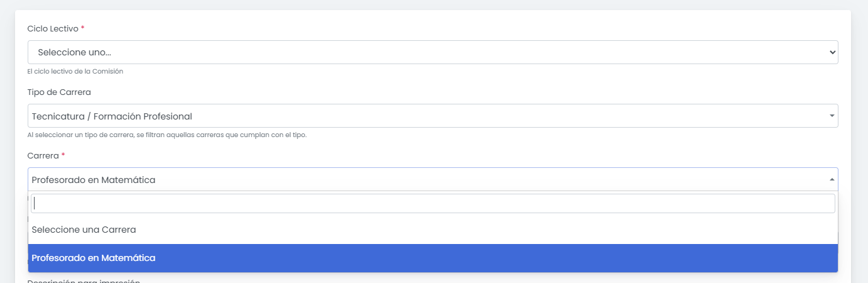This screenshot has width=868, height=283.
Task: Click the "Tipo de Carrera" field label
Action: pos(59,92)
